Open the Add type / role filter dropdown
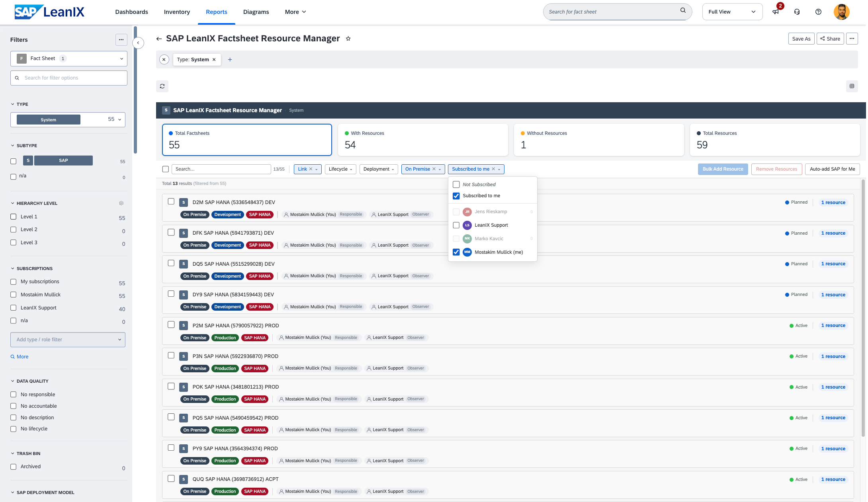 tap(68, 340)
